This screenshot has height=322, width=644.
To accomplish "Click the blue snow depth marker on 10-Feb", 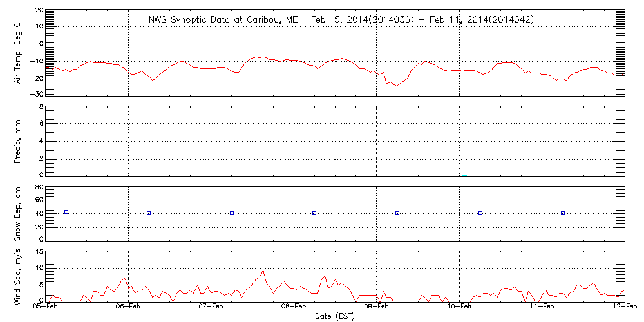I will click(480, 213).
